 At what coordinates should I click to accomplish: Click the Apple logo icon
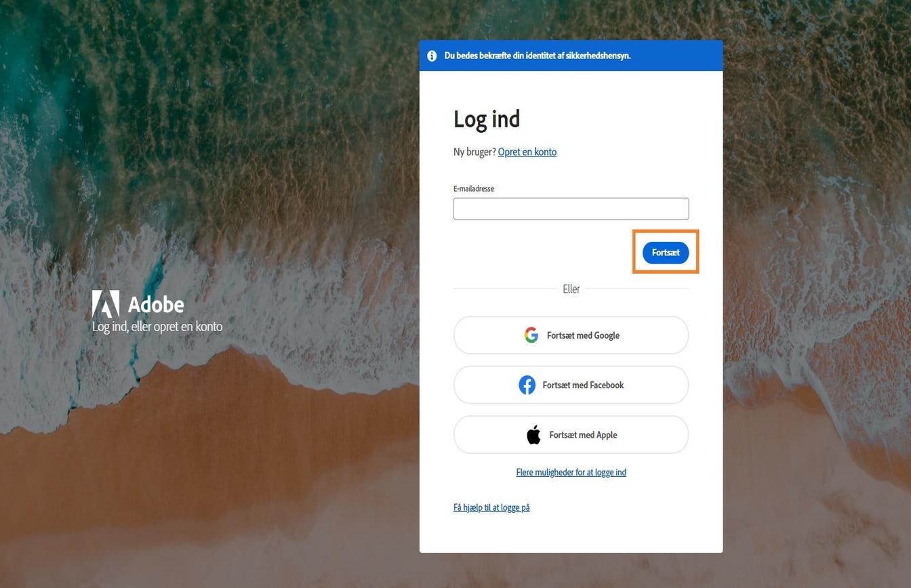(x=533, y=434)
